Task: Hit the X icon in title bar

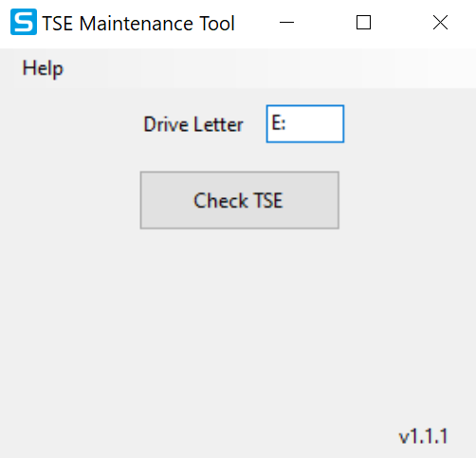Action: [x=440, y=23]
